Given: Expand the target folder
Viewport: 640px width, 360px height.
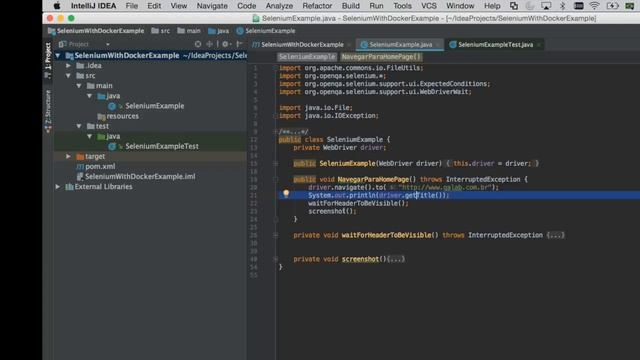Looking at the screenshot, I should [68, 156].
